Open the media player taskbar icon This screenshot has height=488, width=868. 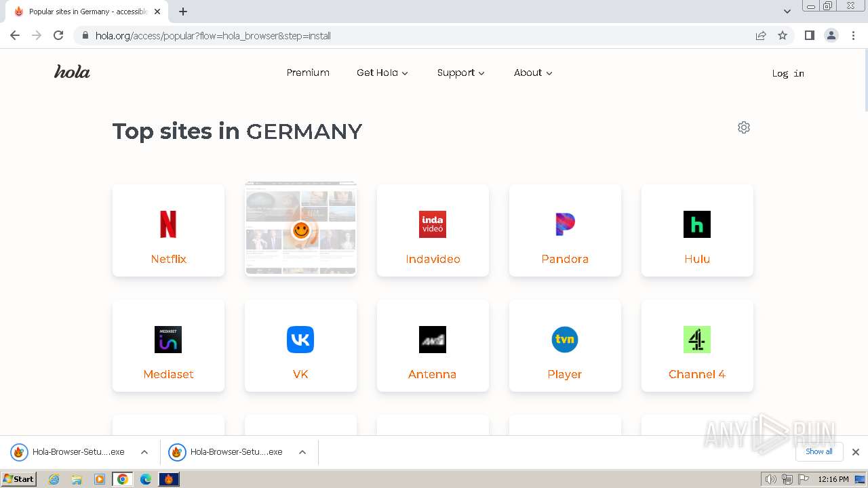pos(100,479)
